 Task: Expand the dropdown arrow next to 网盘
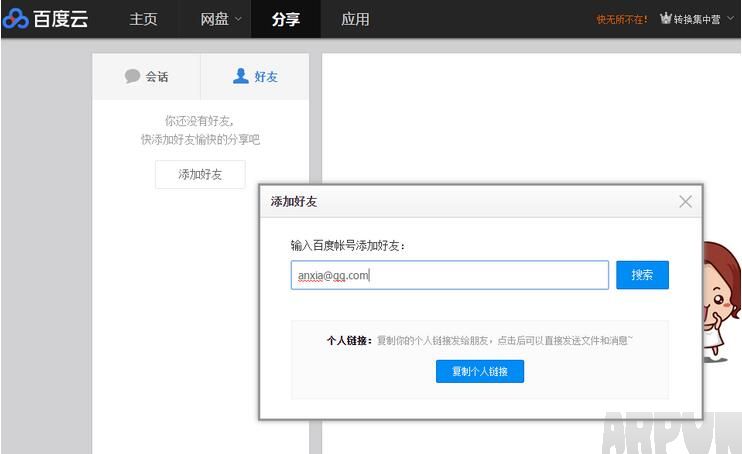click(238, 20)
